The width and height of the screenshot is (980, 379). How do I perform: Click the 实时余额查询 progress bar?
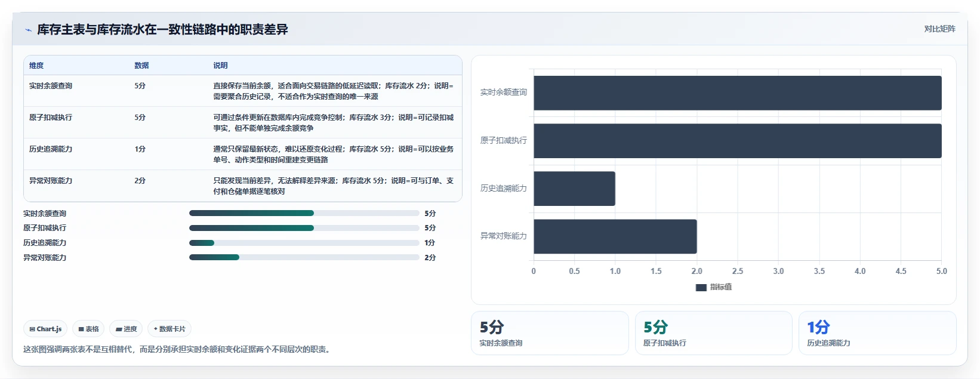coord(304,213)
